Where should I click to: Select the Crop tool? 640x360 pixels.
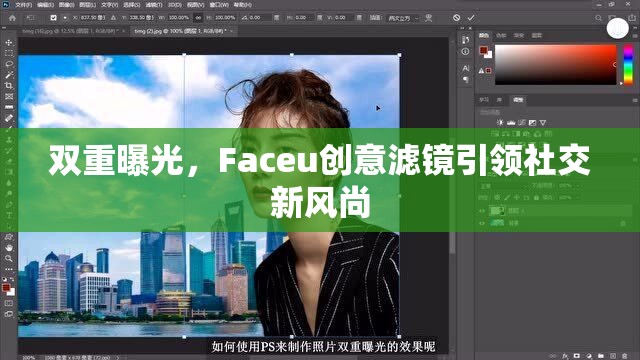click(x=9, y=86)
